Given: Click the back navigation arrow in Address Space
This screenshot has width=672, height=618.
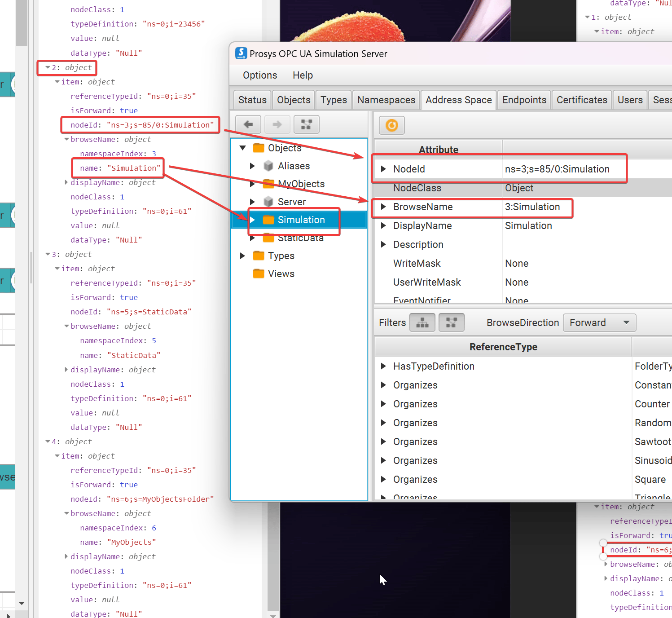Looking at the screenshot, I should pos(248,124).
